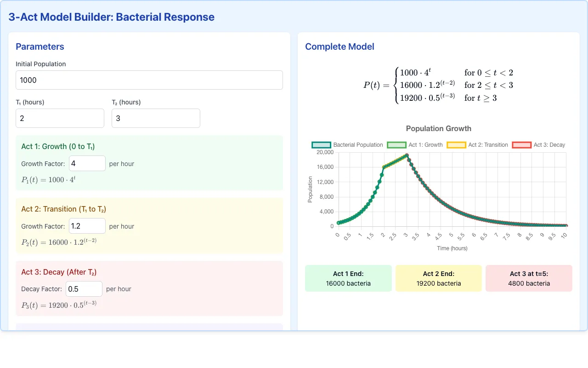Screen dimensions: 588x368
Task: Click the 'Complete Model' heading
Action: pos(339,46)
